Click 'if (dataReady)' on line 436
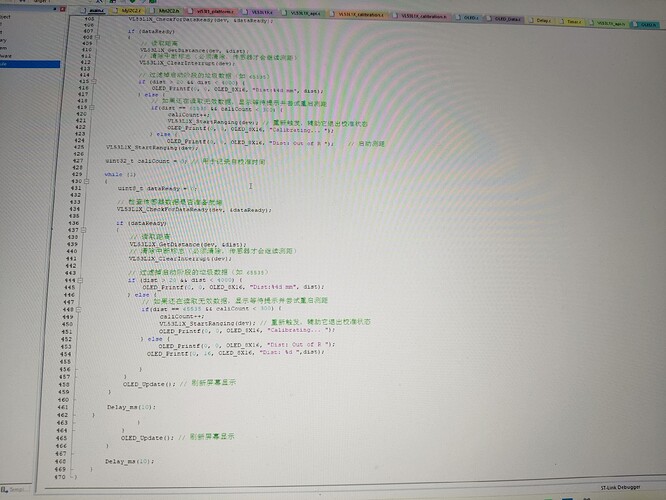 [x=141, y=223]
